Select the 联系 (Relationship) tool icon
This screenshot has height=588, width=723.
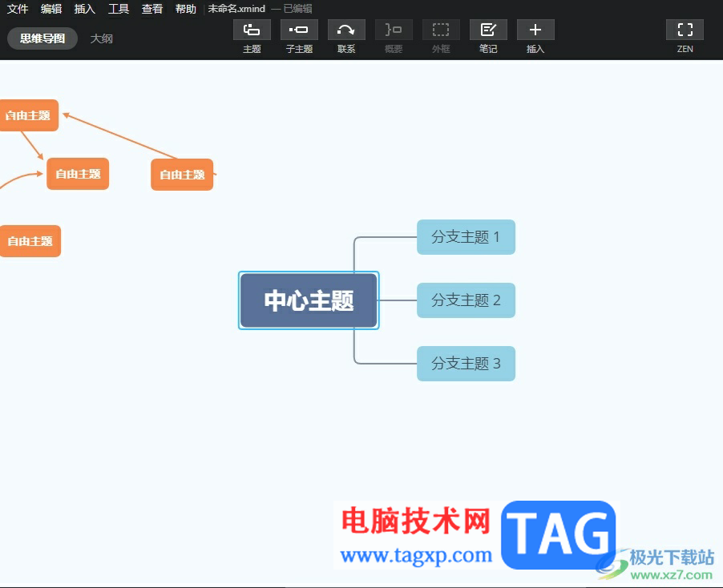tap(346, 30)
